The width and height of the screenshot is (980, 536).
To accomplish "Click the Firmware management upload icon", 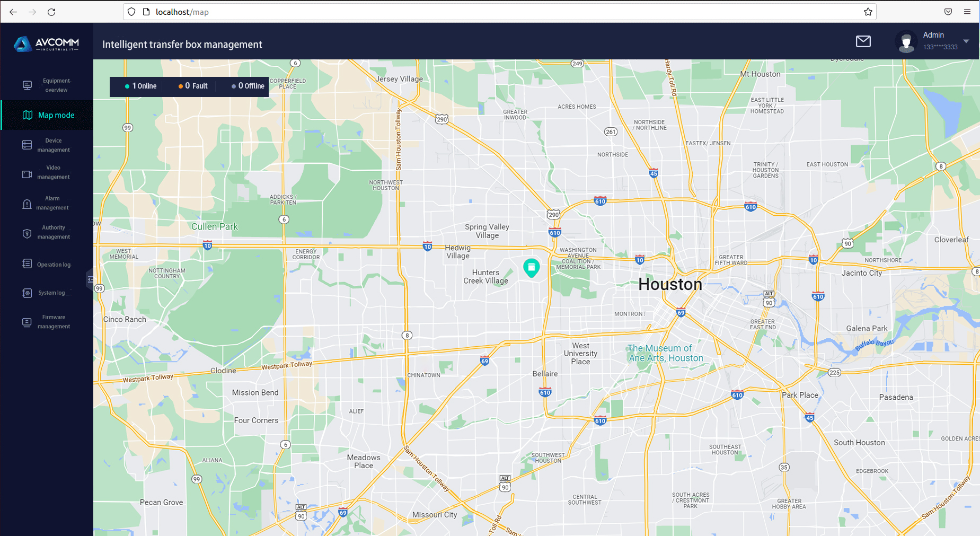I will (27, 322).
